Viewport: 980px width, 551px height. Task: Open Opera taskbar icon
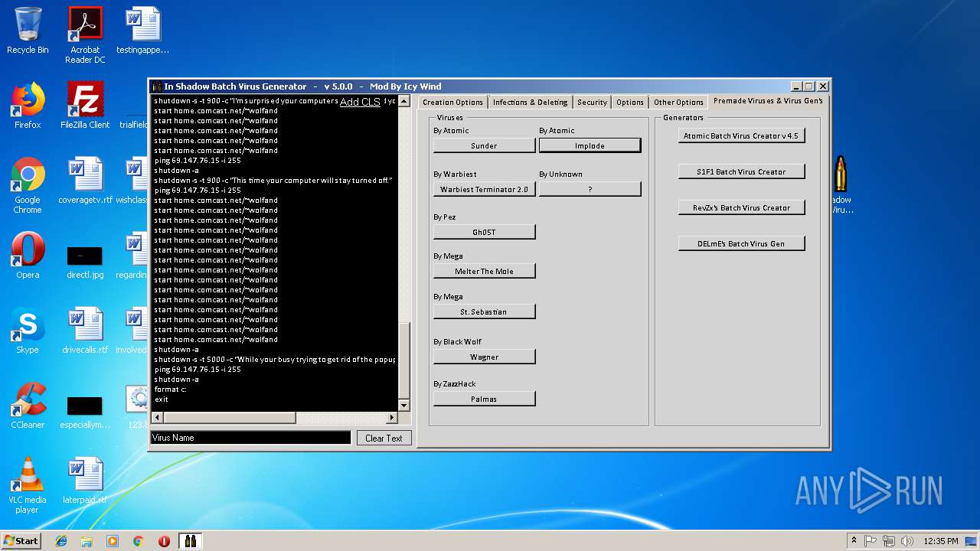164,541
